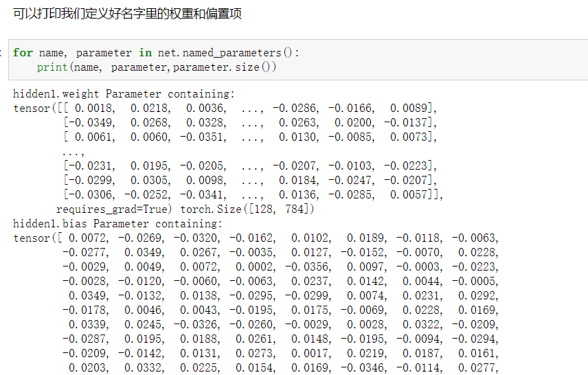The height and width of the screenshot is (375, 588).
Task: Click the value 0.0203 starting last bias row
Action: click(x=87, y=367)
